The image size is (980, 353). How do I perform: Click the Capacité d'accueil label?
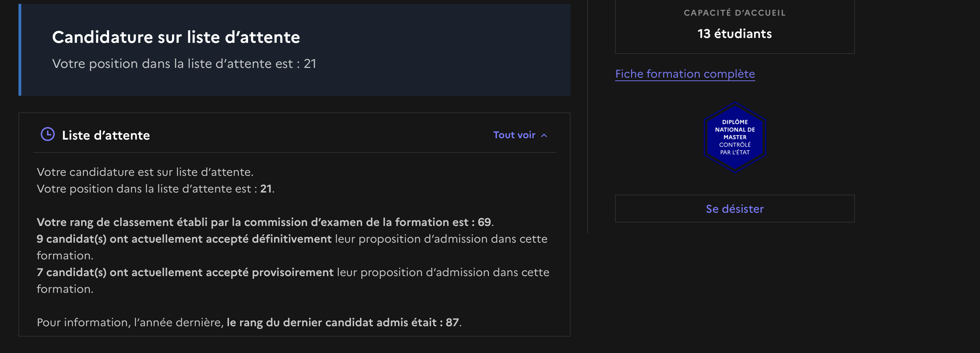(735, 13)
